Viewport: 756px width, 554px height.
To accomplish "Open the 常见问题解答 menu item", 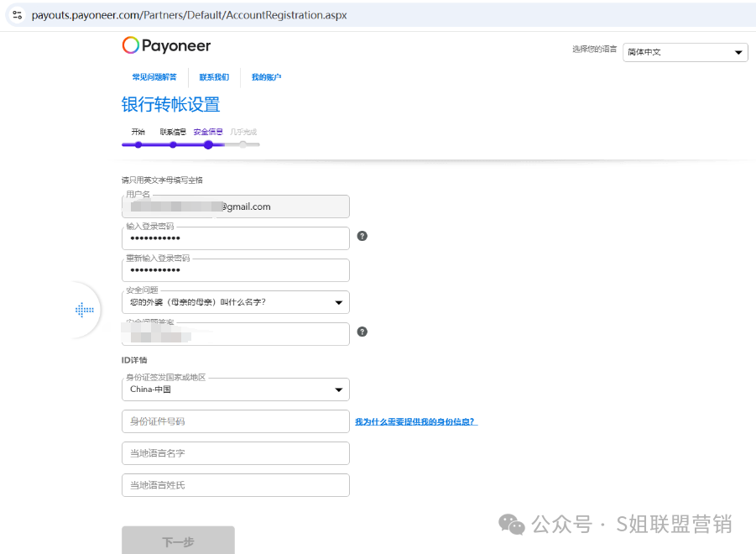I will pyautogui.click(x=154, y=77).
